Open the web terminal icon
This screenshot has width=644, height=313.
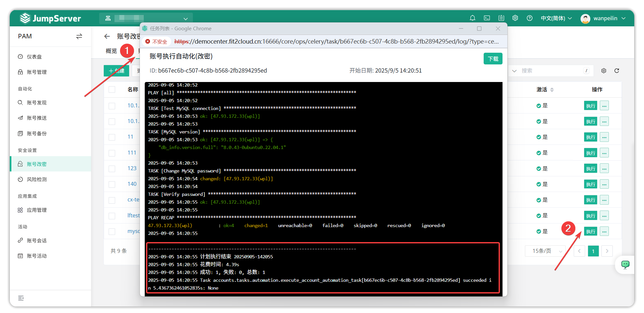tap(487, 18)
